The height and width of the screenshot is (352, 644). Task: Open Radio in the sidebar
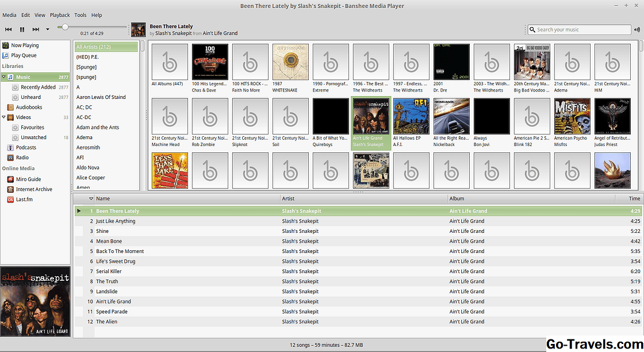pos(22,158)
